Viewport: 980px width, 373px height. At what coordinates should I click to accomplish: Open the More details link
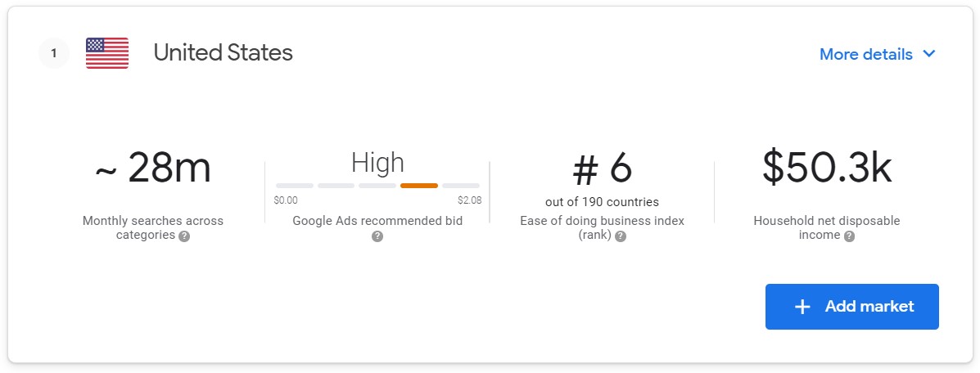[865, 54]
